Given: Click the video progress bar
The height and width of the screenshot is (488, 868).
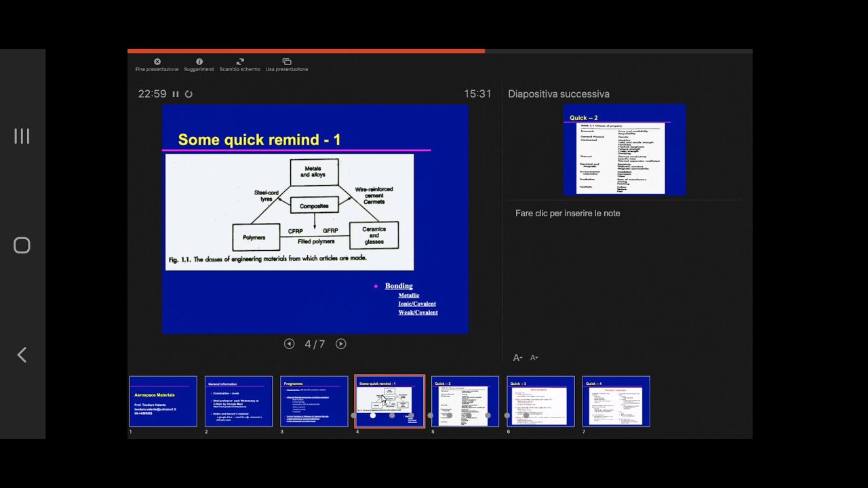Looking at the screenshot, I should pos(440,51).
